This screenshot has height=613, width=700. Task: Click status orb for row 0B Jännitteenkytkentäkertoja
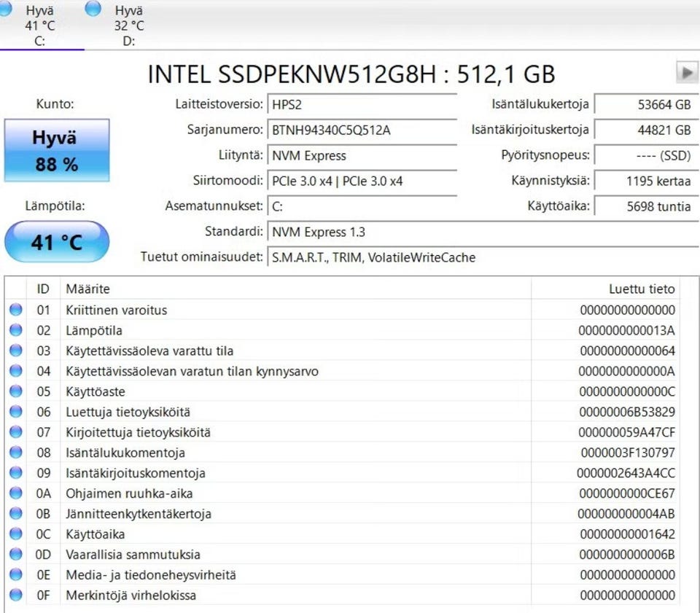pos(15,514)
